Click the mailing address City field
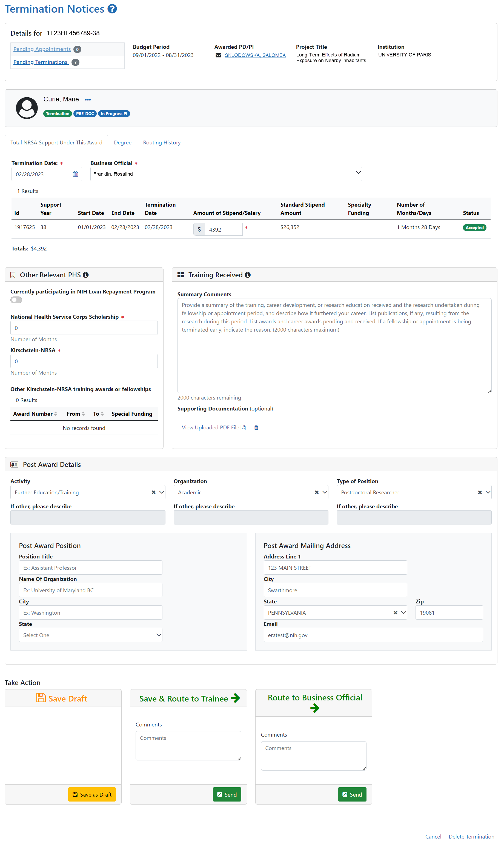 coord(335,590)
